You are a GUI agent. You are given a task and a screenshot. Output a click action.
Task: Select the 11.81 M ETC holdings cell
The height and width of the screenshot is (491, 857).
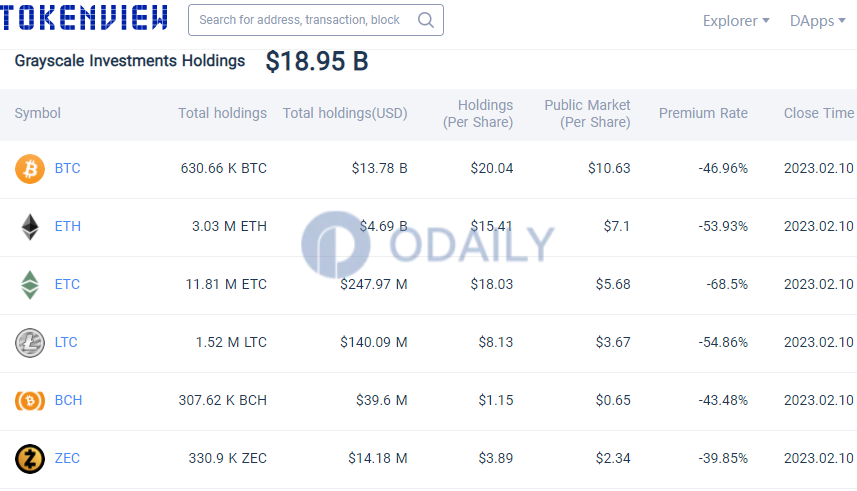pos(226,284)
